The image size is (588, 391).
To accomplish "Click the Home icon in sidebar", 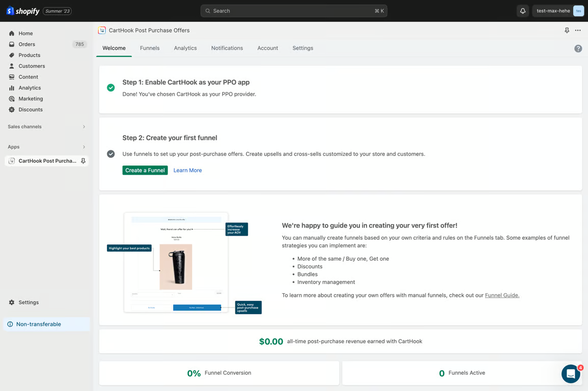I will point(12,33).
